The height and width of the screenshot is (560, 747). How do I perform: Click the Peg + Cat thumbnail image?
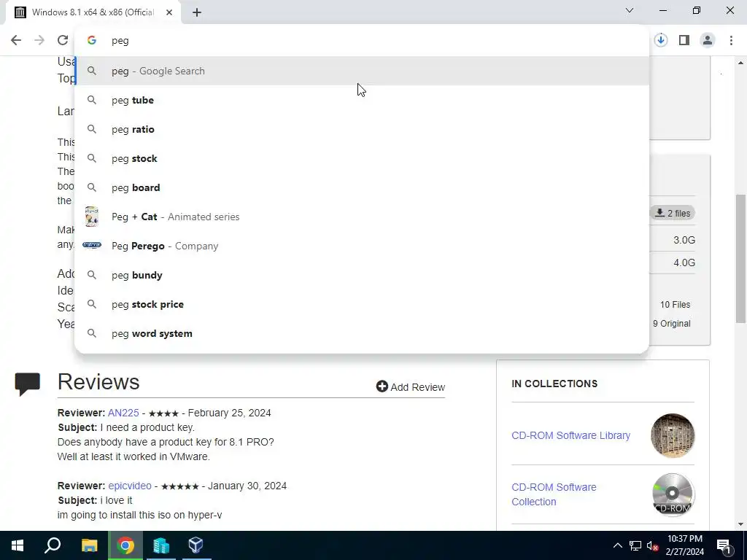[91, 217]
